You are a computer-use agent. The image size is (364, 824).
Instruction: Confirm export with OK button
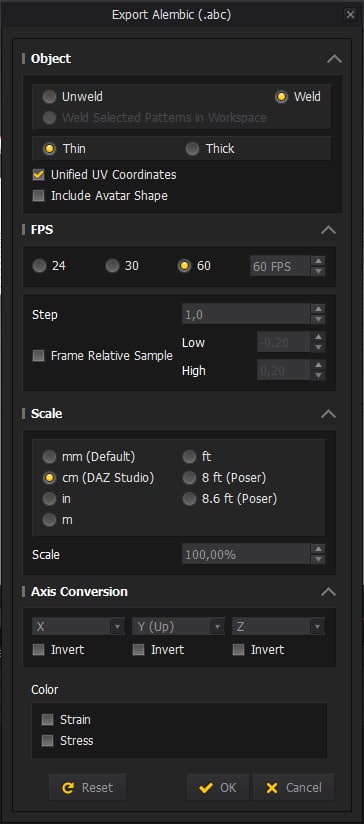pyautogui.click(x=218, y=787)
